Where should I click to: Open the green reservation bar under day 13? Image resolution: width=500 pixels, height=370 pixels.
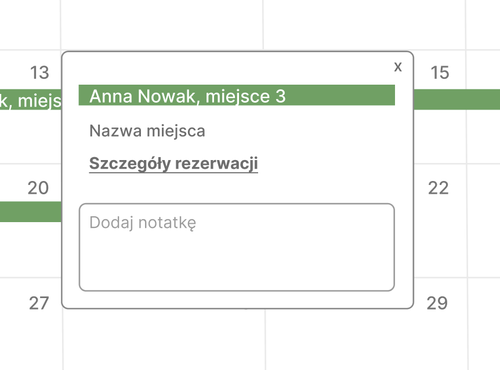[31, 99]
